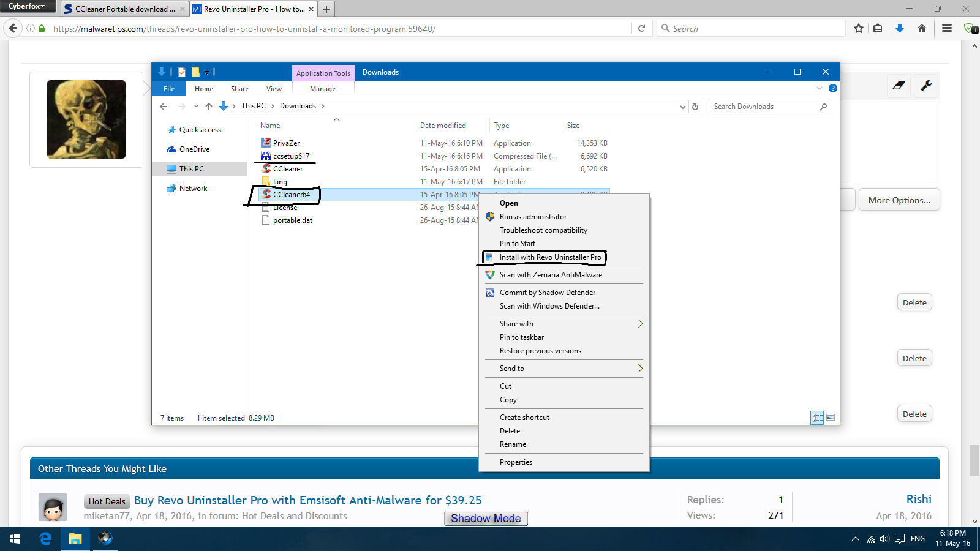980x551 pixels.
Task: Select OneDrive in the navigation pane
Action: pos(194,149)
